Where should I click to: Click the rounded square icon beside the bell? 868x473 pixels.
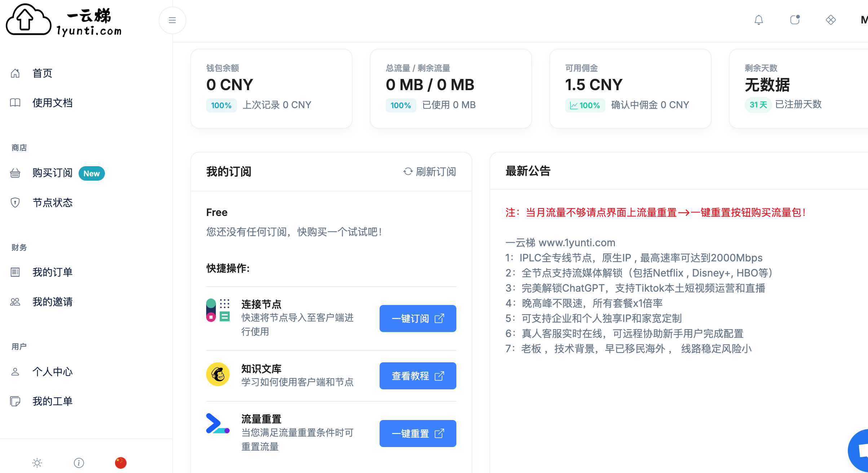795,20
